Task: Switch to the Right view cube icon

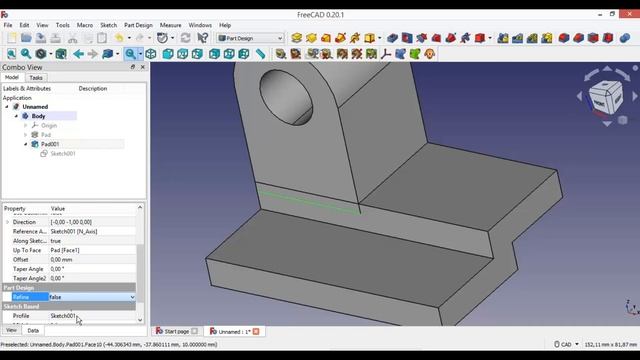Action: point(197,54)
